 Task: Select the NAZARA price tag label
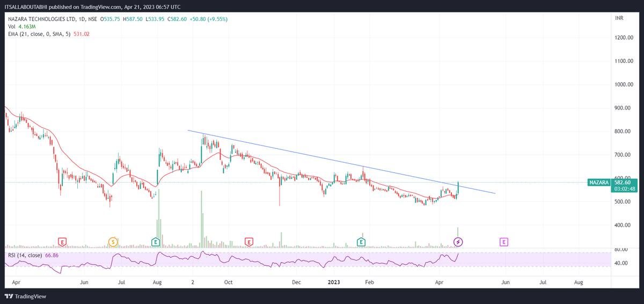599,183
